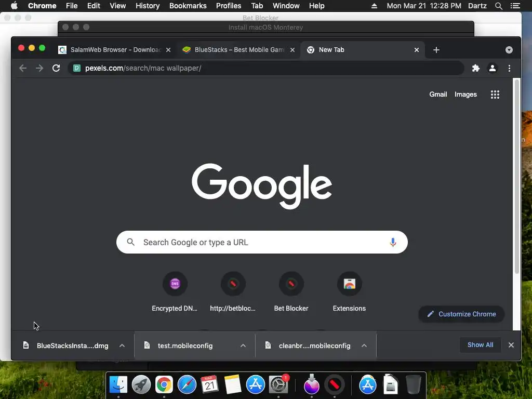Open the Extensions shortcut tile

[x=349, y=292]
